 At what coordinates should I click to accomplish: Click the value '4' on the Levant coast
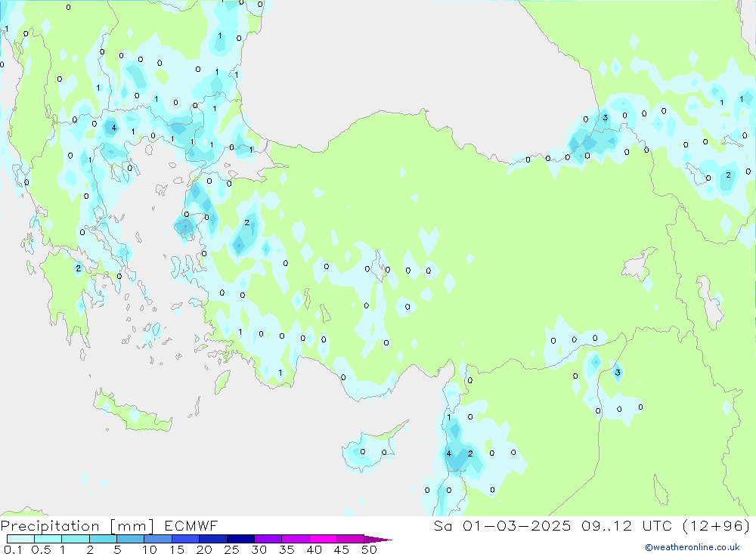(448, 453)
